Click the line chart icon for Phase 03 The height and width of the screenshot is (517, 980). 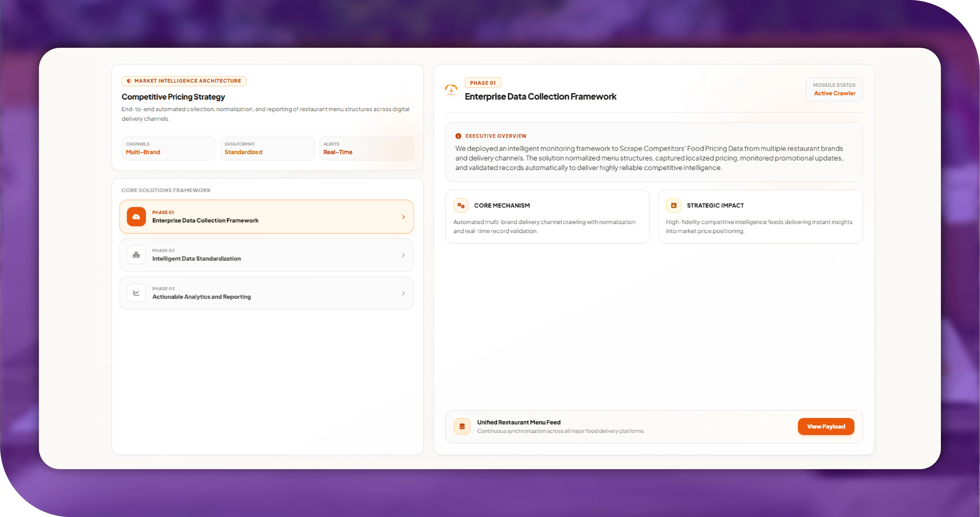[x=136, y=293]
